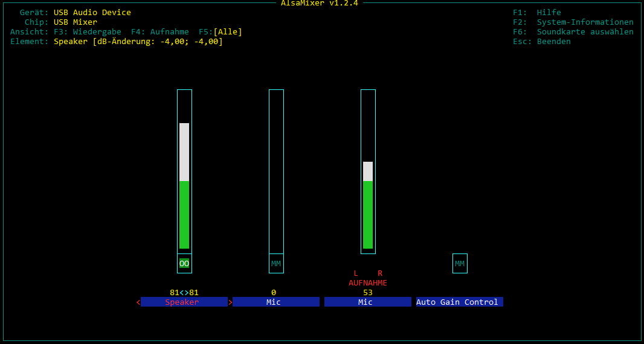644x344 pixels.
Task: Open F1 Hilfe
Action: pyautogui.click(x=536, y=13)
